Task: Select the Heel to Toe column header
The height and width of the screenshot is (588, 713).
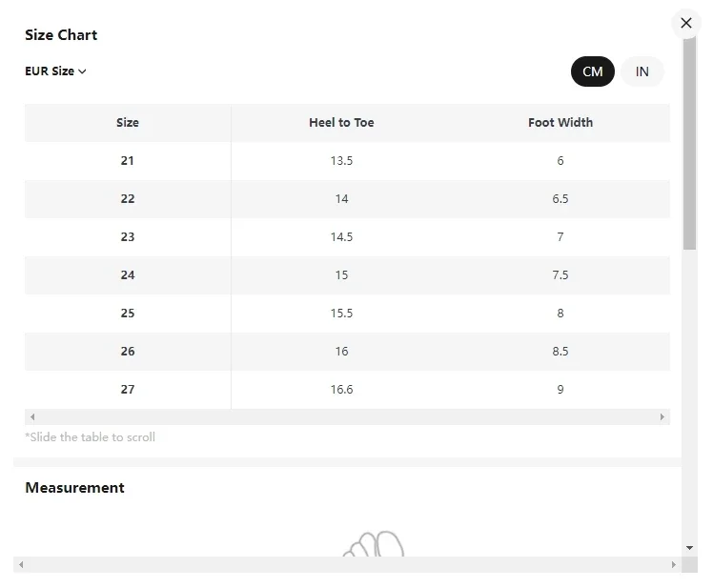Action: click(x=341, y=123)
